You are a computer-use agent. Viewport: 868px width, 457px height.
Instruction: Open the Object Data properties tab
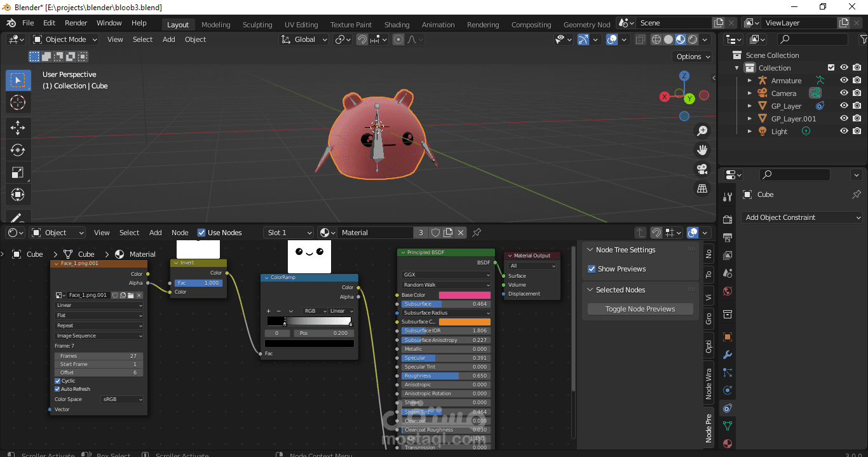728,426
